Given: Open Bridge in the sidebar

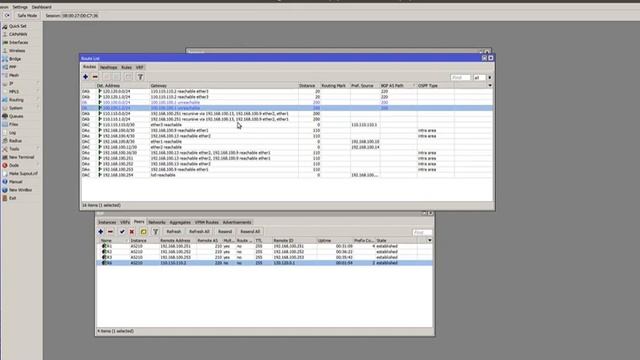Looking at the screenshot, I should pos(15,59).
